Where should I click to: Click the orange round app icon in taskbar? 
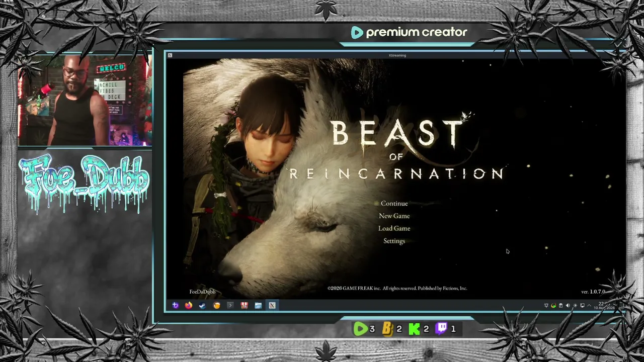coord(216,305)
